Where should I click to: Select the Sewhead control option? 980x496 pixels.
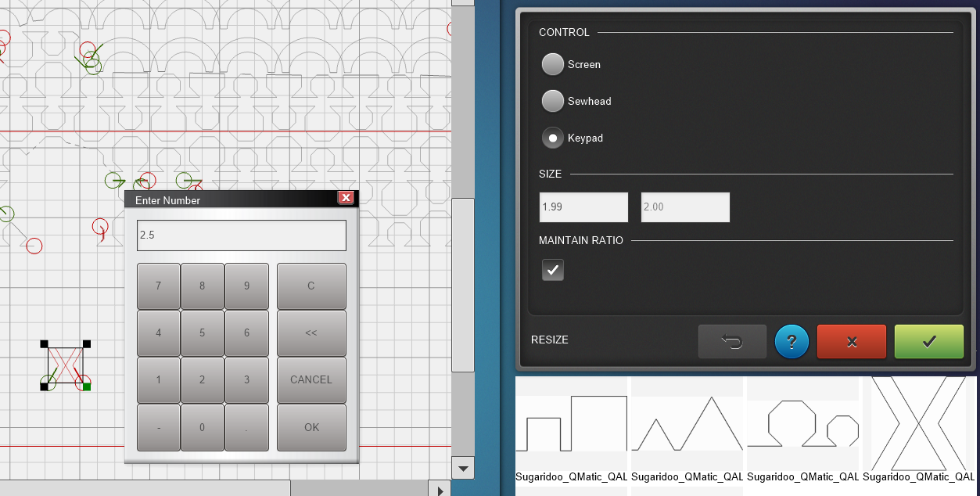(553, 101)
